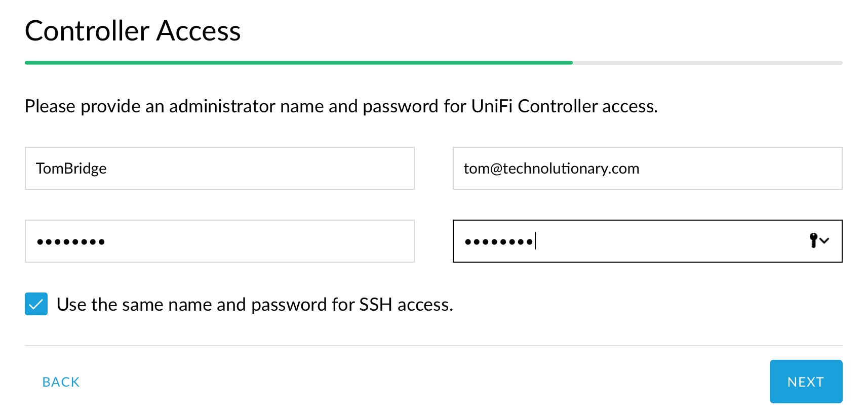Click the masked dots in first password field

(71, 242)
